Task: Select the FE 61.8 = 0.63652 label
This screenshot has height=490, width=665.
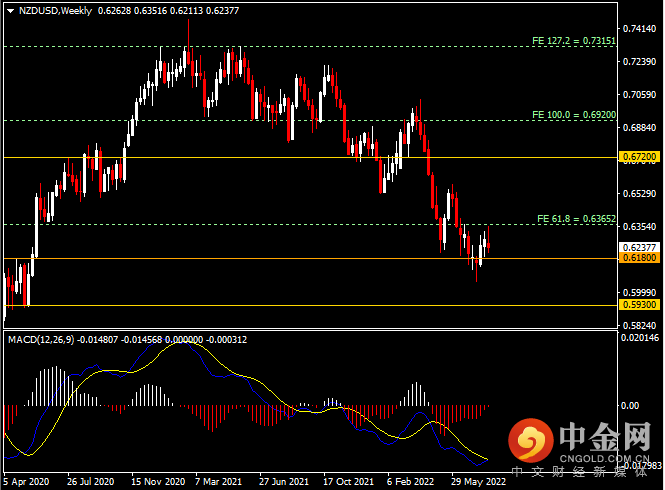Action: 576,218
